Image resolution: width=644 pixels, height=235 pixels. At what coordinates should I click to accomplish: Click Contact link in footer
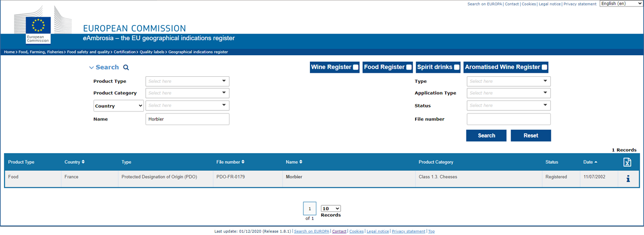click(339, 231)
